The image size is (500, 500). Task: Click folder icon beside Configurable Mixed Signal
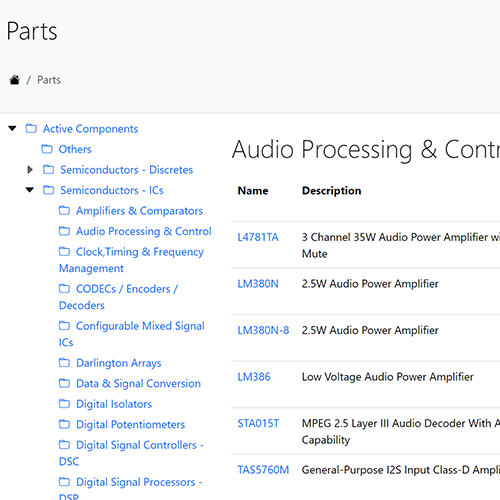coord(64,326)
